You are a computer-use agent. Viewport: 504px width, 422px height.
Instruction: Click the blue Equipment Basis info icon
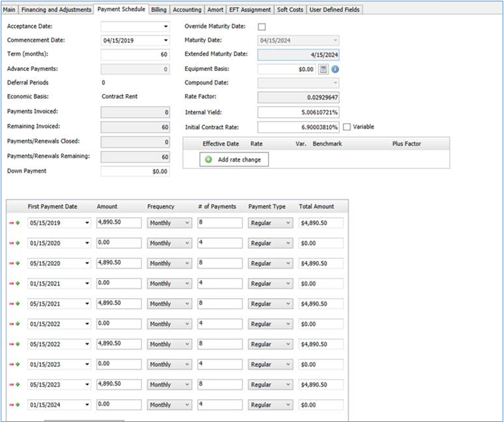pos(335,69)
